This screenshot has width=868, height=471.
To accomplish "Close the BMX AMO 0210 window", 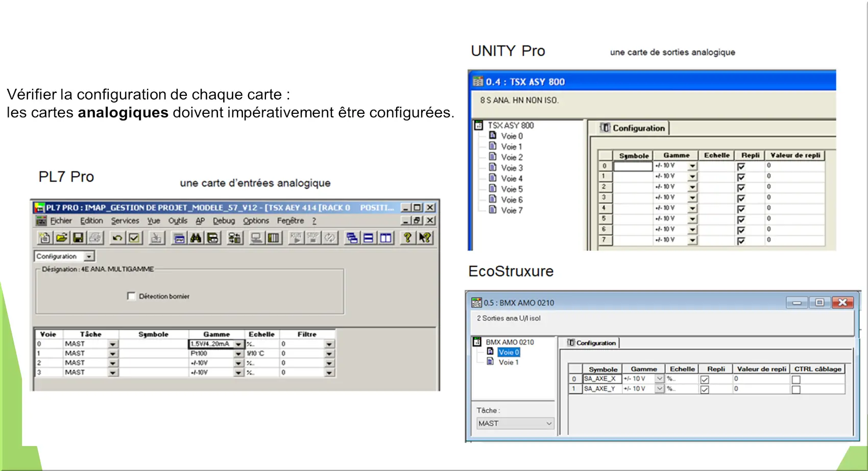I will pyautogui.click(x=842, y=303).
